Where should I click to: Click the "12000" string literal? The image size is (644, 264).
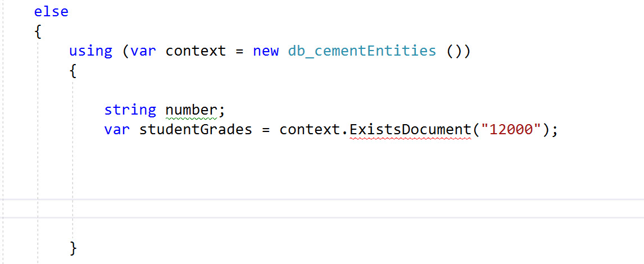[510, 130]
